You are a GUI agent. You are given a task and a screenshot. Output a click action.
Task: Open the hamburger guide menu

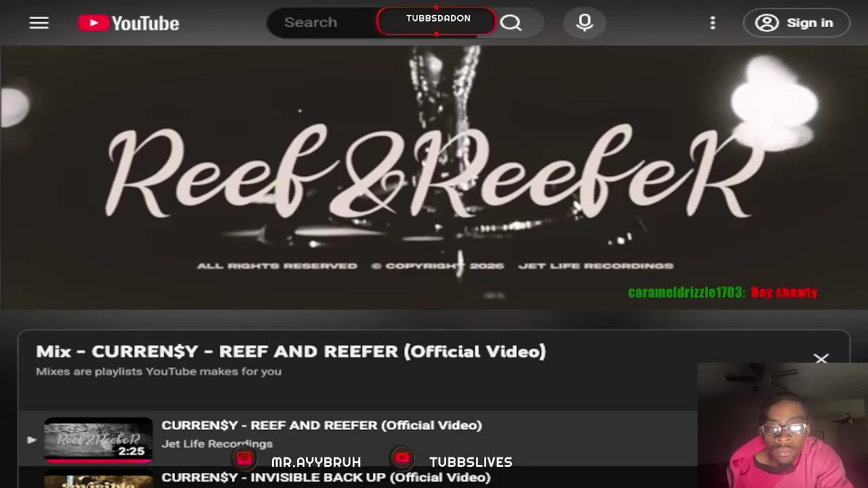coord(39,23)
